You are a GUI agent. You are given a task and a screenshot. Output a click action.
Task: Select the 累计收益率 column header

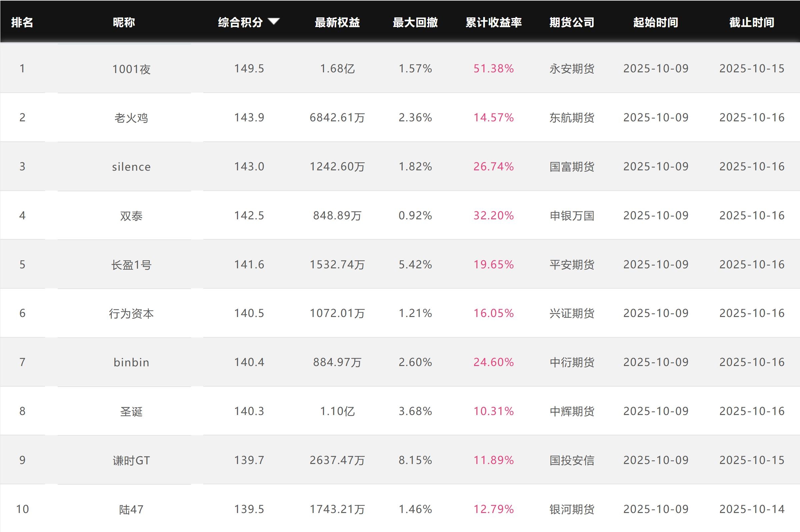[493, 22]
